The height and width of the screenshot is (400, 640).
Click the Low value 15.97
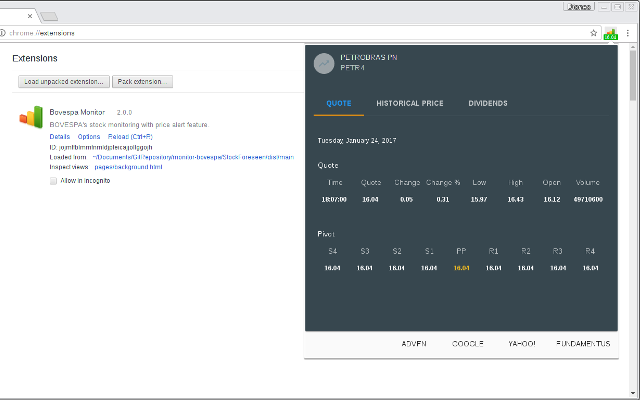coord(479,200)
